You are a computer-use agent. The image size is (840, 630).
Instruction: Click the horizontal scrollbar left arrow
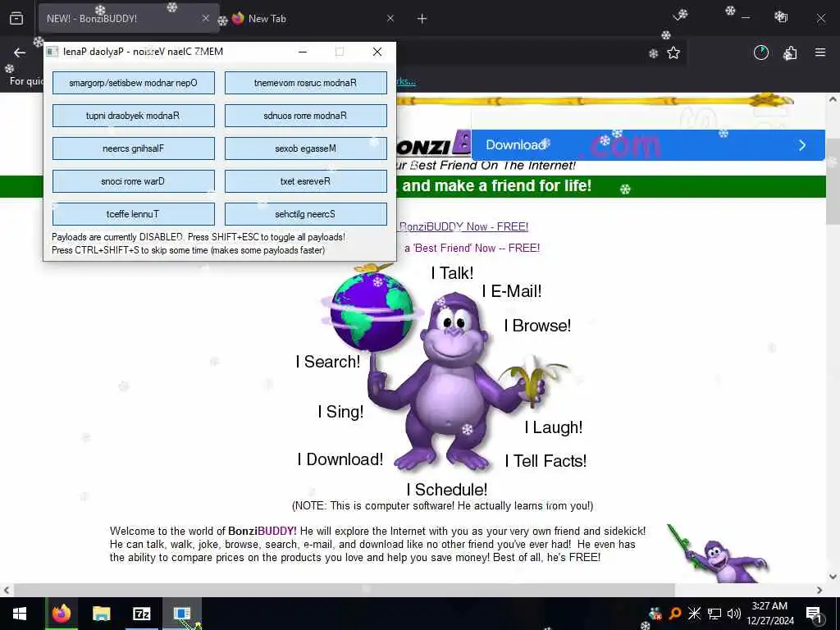[x=6, y=590]
